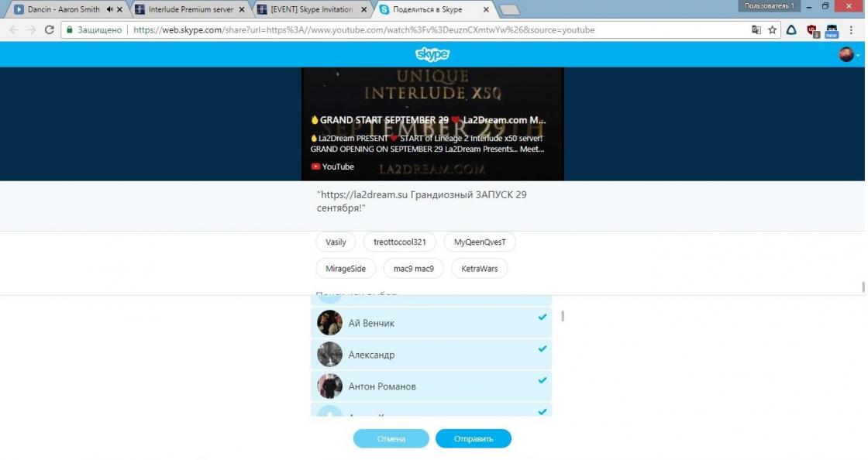
Task: Click the Отмена button
Action: pyautogui.click(x=391, y=439)
